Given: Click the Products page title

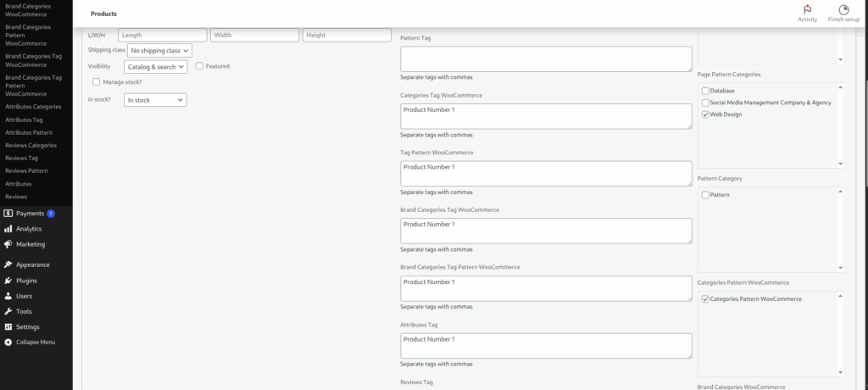Looking at the screenshot, I should (103, 14).
